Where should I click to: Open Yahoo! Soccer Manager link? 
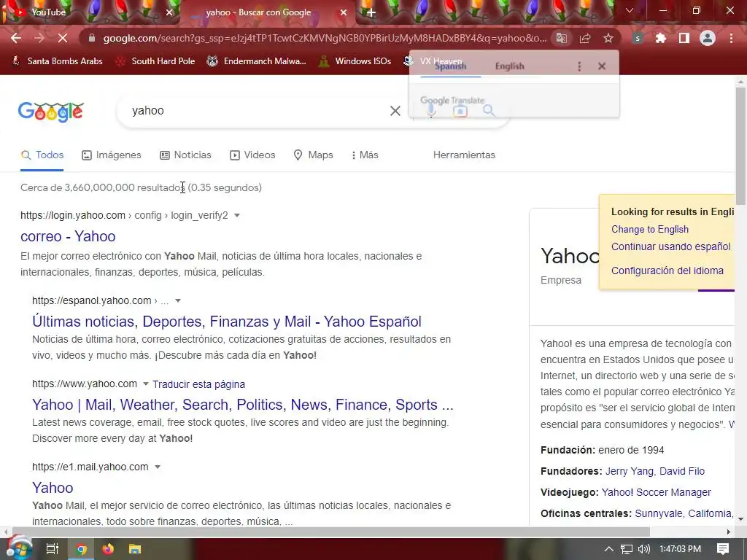tap(656, 492)
